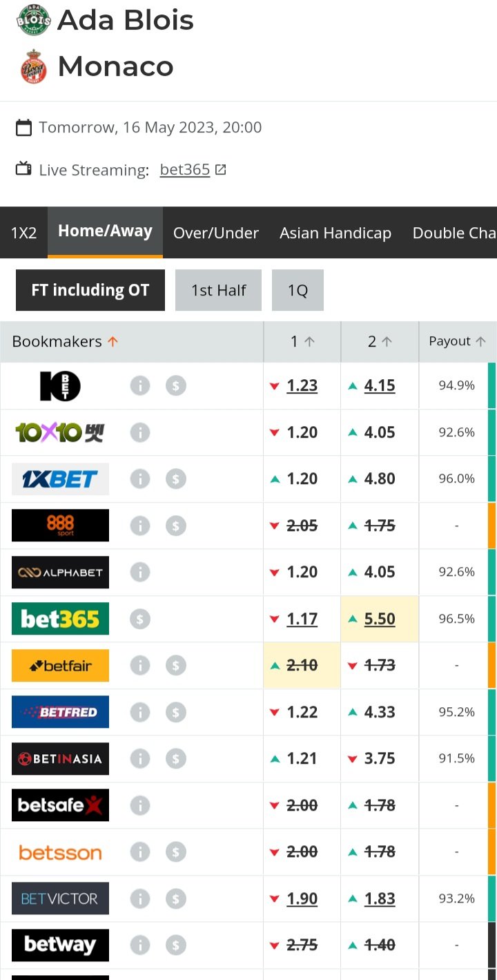Open bet365 live streaming link

(x=185, y=169)
